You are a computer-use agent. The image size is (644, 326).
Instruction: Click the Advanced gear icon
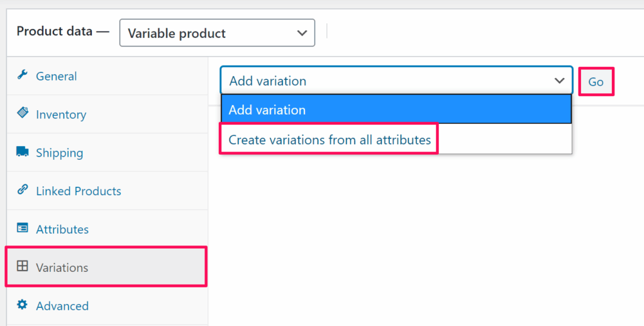click(23, 305)
